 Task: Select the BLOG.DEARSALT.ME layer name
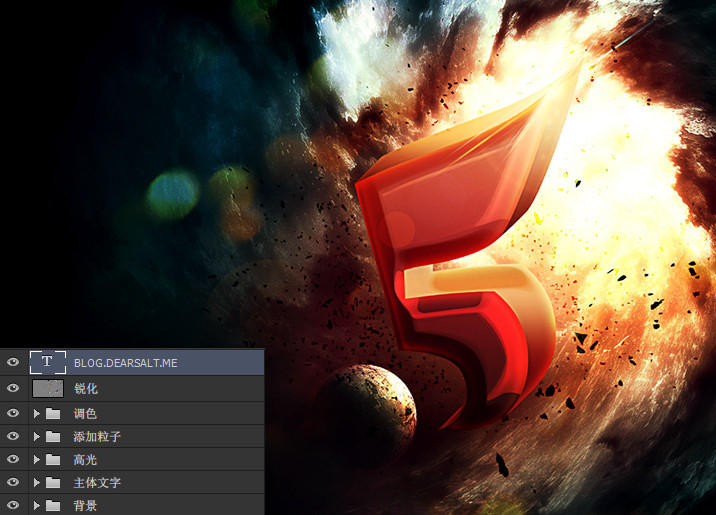point(126,363)
